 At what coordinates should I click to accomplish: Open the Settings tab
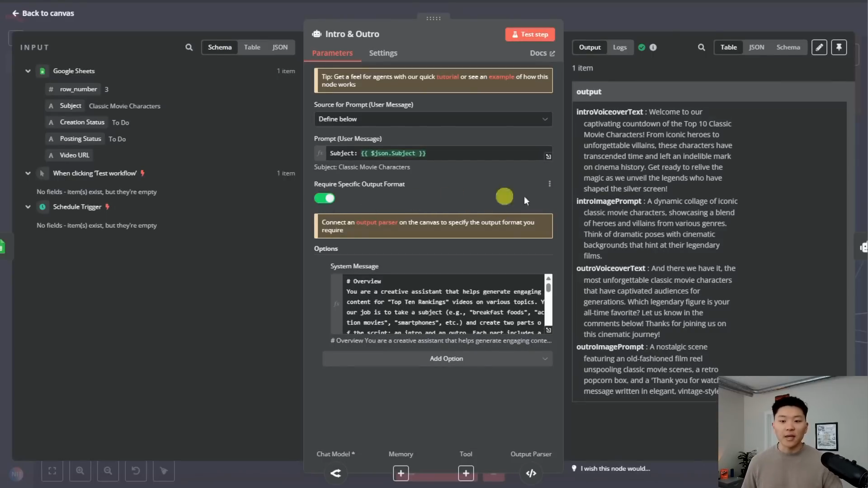pos(383,53)
